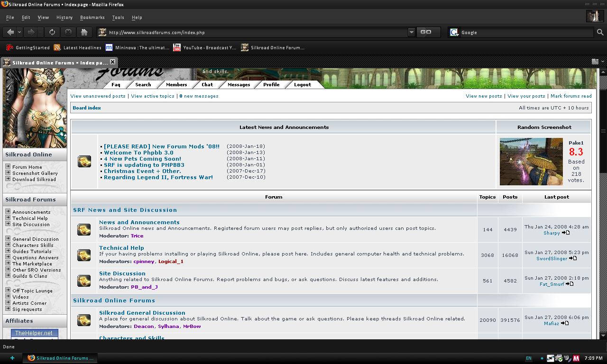Screen dimensions: 607x364
Task: Click the Random Screenshot thumbnail image
Action: (x=531, y=162)
